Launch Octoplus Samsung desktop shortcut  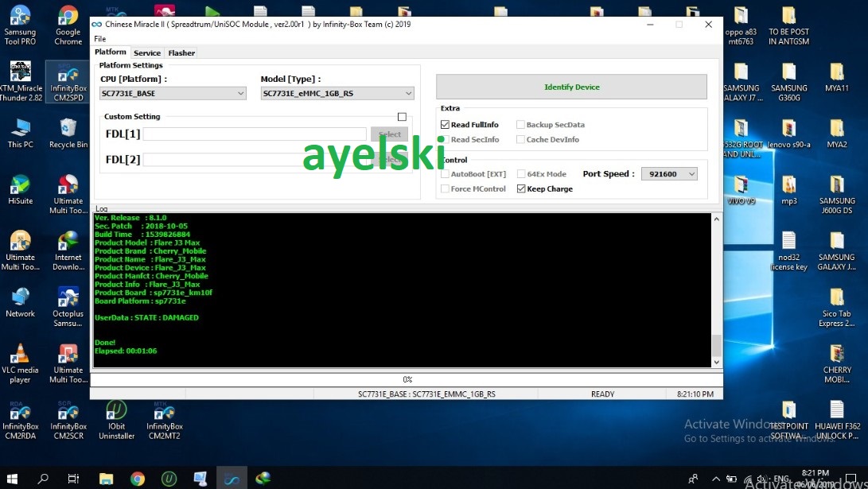point(68,307)
